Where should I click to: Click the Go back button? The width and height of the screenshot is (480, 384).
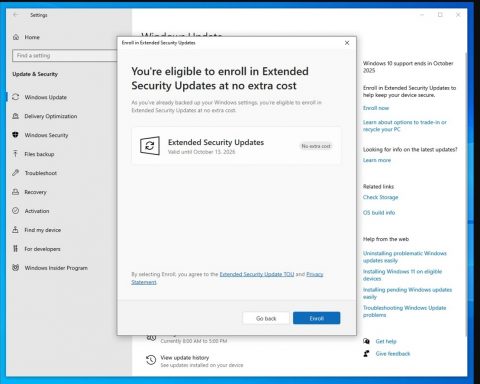click(x=266, y=318)
